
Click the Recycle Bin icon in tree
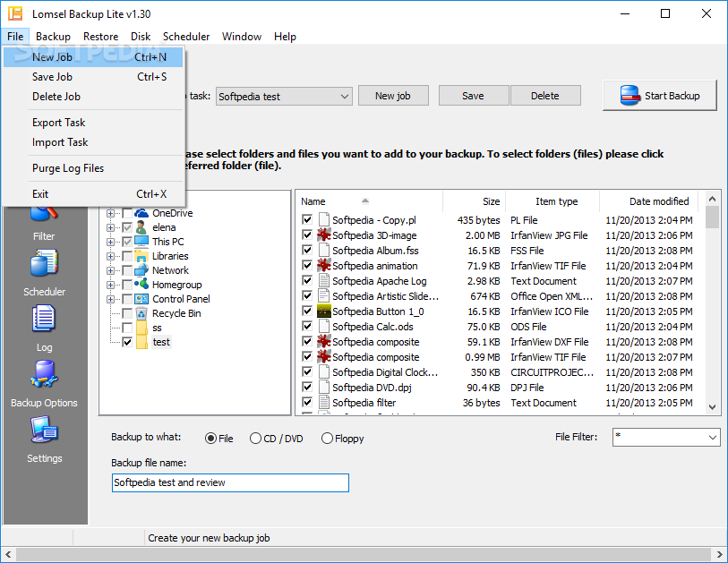click(x=141, y=313)
